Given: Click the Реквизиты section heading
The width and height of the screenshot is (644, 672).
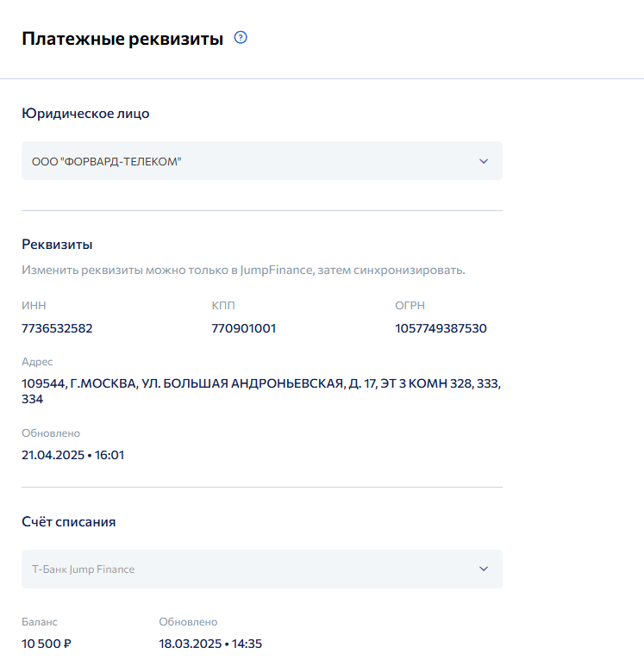Looking at the screenshot, I should coord(57,245).
